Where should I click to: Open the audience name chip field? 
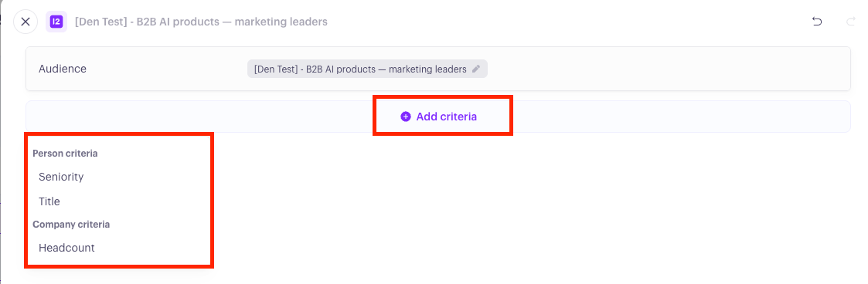point(367,69)
